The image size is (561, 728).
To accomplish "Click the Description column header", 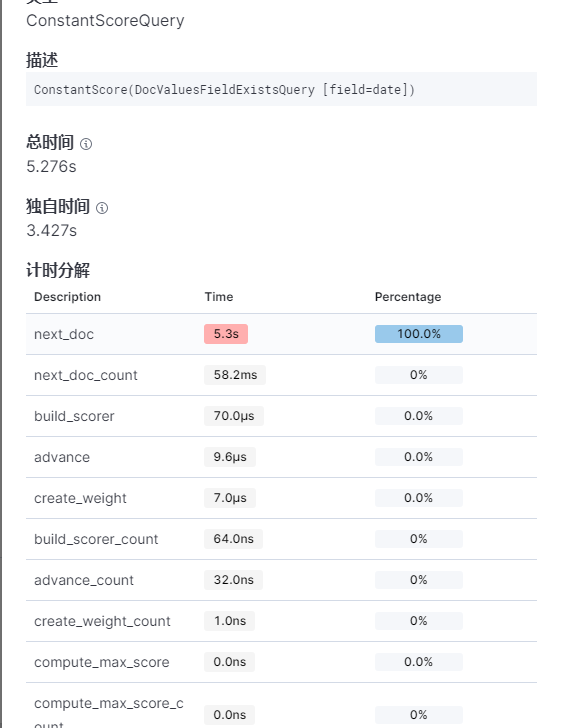I will pyautogui.click(x=67, y=297).
